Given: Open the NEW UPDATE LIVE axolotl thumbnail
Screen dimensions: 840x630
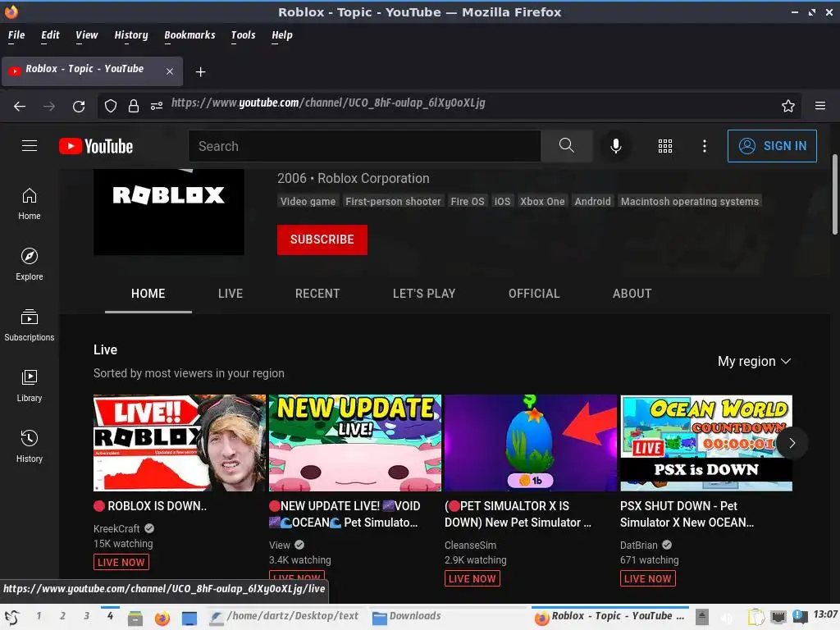Looking at the screenshot, I should click(x=355, y=443).
